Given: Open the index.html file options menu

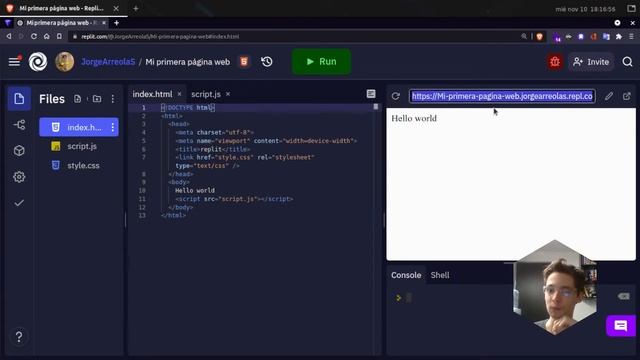Looking at the screenshot, I should tap(113, 127).
